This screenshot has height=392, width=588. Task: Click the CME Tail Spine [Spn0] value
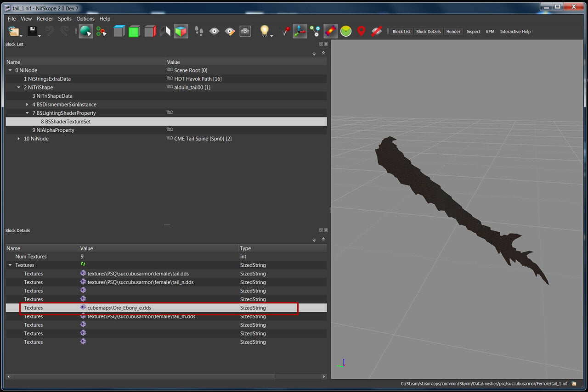click(203, 139)
